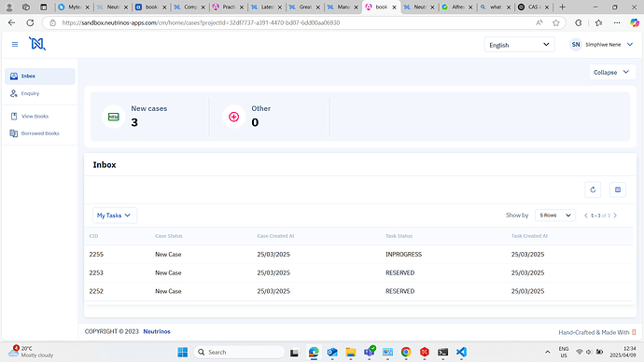Sort by the Case Status column header

coord(168,236)
